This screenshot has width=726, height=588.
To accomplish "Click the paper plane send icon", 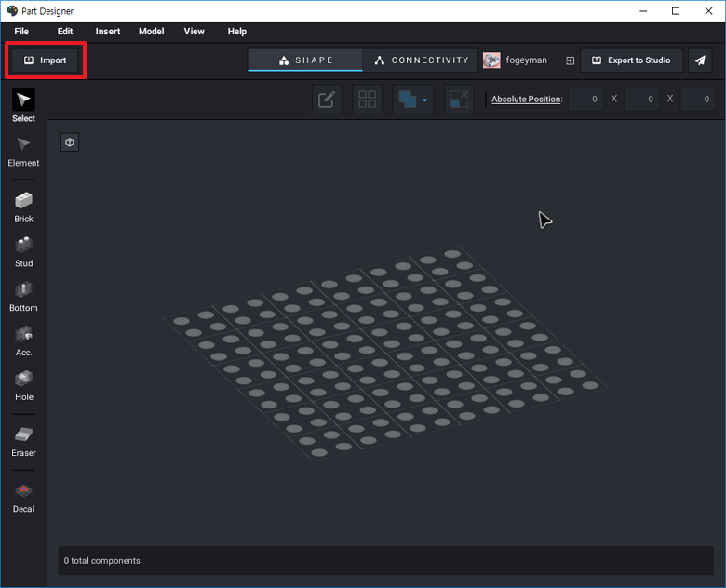I will [x=700, y=60].
